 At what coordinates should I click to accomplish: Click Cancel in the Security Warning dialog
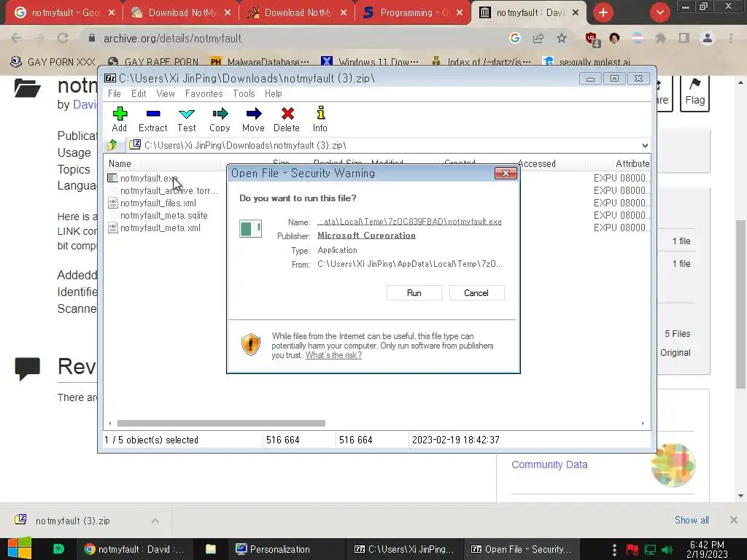pos(476,293)
